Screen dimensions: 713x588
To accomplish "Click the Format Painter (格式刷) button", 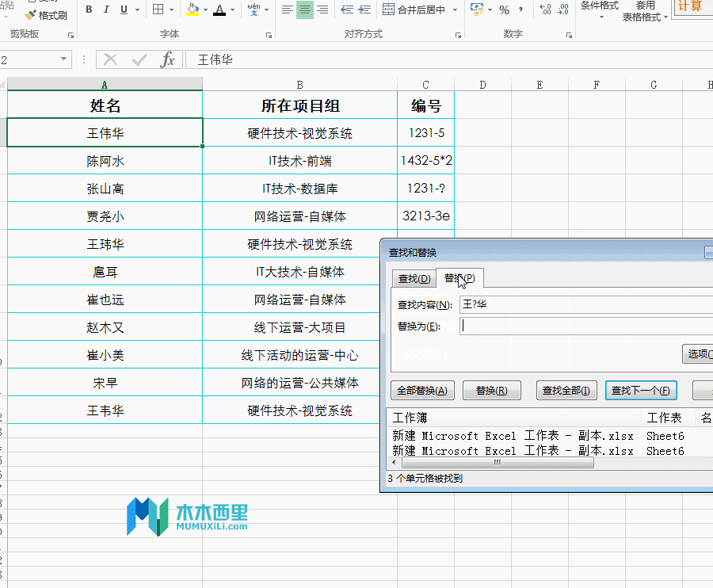I will pos(46,16).
